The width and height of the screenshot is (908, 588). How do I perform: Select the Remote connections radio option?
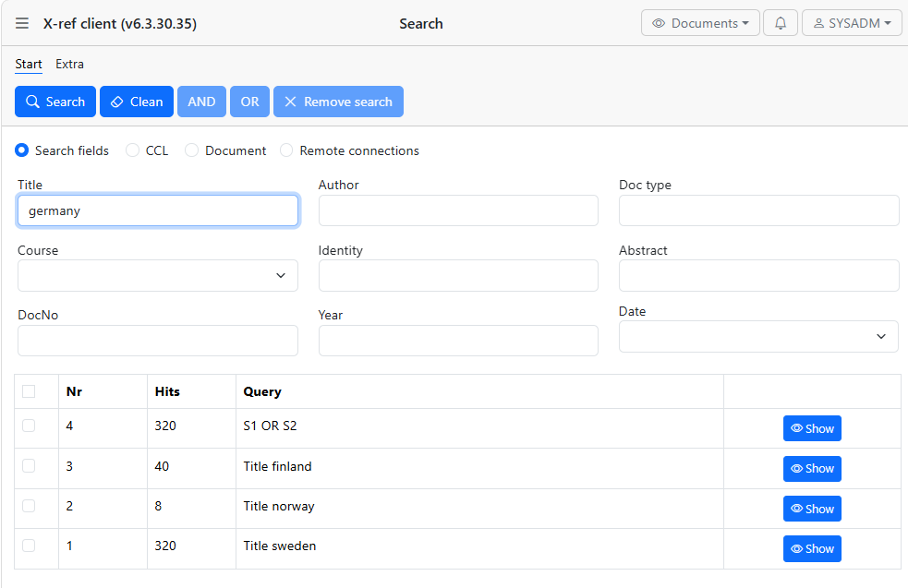coord(286,150)
